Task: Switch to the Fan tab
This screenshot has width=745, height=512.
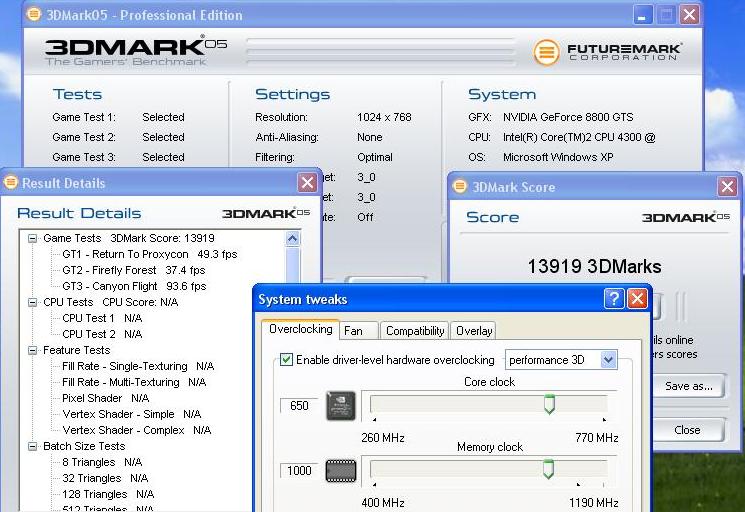Action: (359, 331)
